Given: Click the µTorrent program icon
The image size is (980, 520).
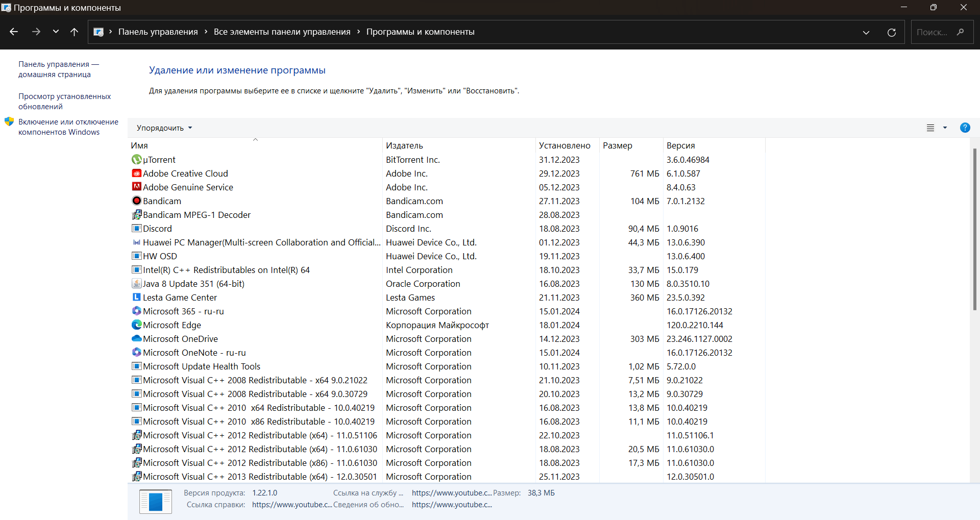Looking at the screenshot, I should coord(137,160).
